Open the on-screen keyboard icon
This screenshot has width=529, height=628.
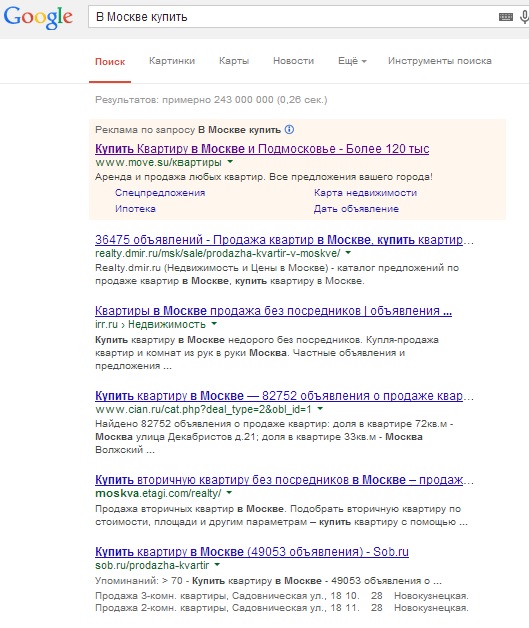pyautogui.click(x=506, y=17)
